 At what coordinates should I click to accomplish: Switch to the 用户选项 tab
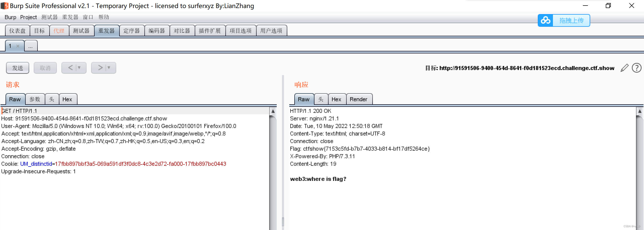point(271,31)
